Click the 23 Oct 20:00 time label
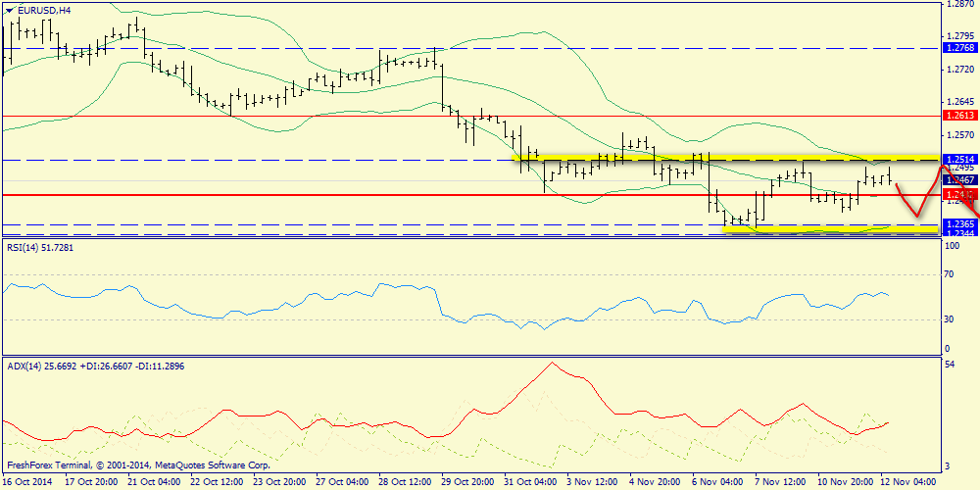This screenshot has height=490, width=980. click(277, 482)
